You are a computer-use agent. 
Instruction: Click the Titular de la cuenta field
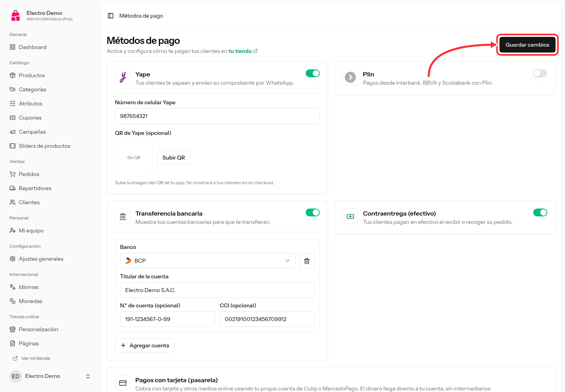[x=217, y=290]
